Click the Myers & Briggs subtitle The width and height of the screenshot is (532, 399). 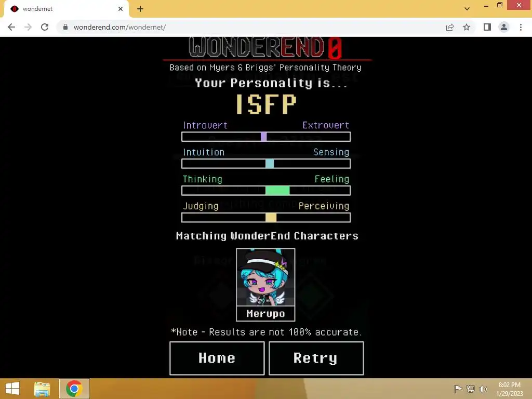[x=265, y=68]
